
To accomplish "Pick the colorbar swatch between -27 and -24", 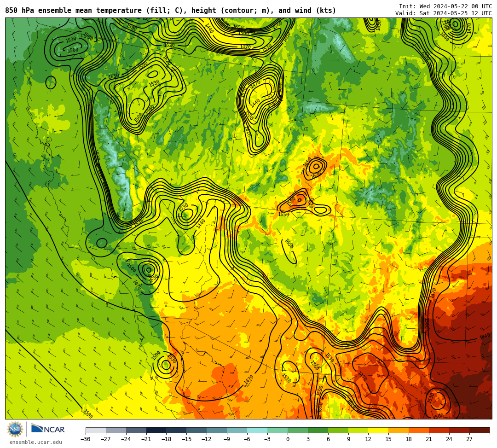I will click(x=116, y=430).
